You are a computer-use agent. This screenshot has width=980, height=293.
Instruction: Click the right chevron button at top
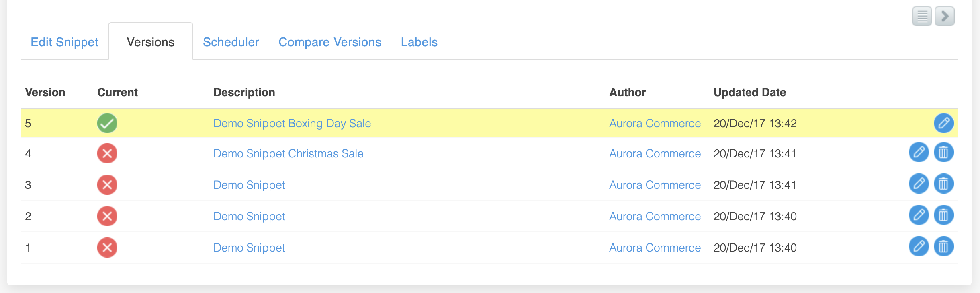[x=945, y=17]
